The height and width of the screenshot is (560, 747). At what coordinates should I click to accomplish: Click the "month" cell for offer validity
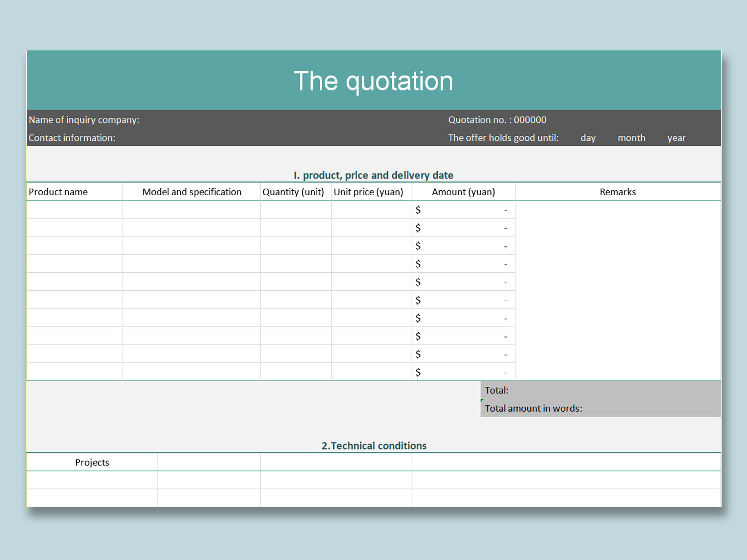point(631,137)
